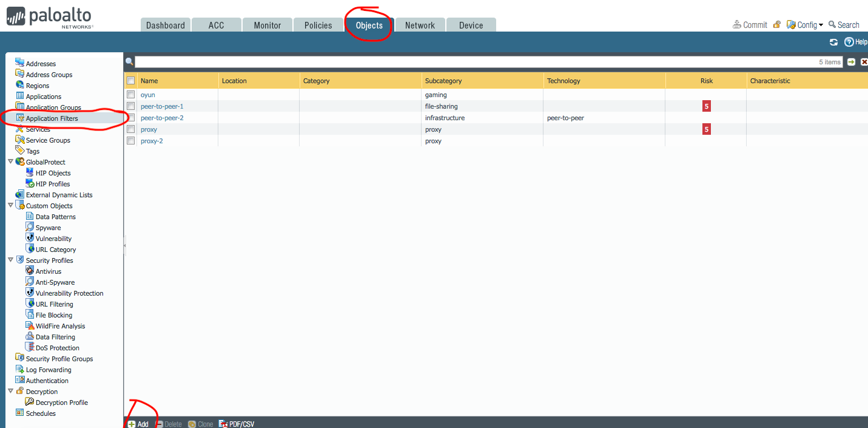Check the checkbox beside oyun
This screenshot has width=868, height=428.
(130, 94)
